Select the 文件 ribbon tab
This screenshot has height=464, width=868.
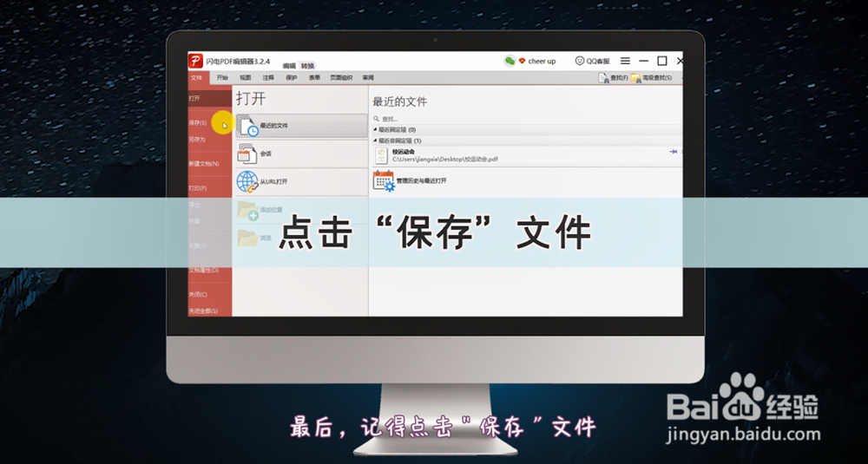197,78
